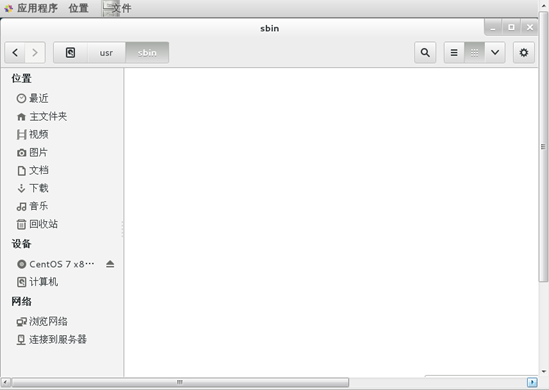Click the vertical scrollbar down arrow
Image resolution: width=549 pixels, height=390 pixels.
click(x=543, y=371)
